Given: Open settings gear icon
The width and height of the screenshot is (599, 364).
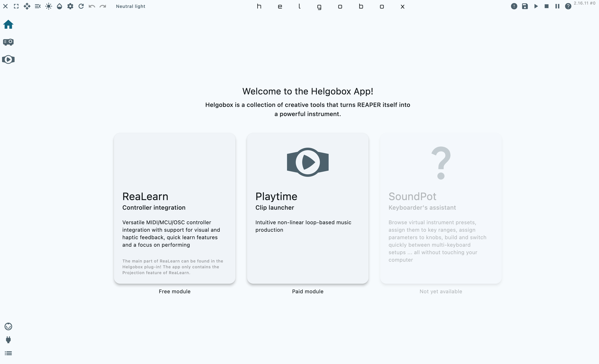Looking at the screenshot, I should coord(70,6).
